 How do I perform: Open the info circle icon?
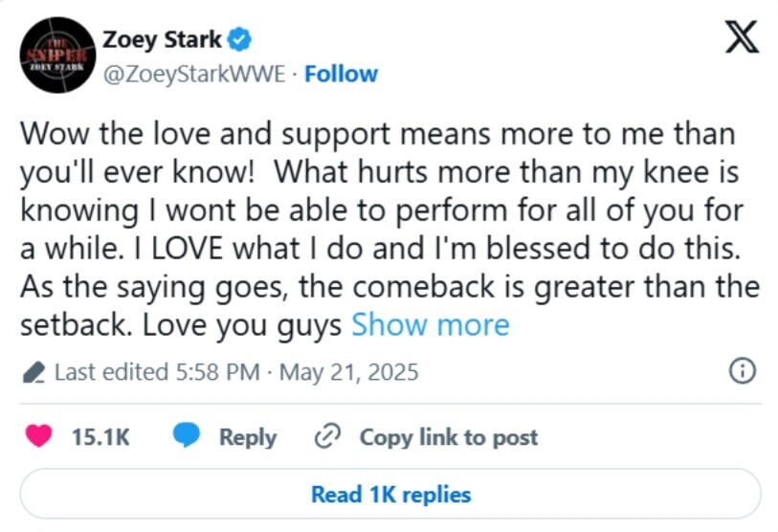coord(743,370)
